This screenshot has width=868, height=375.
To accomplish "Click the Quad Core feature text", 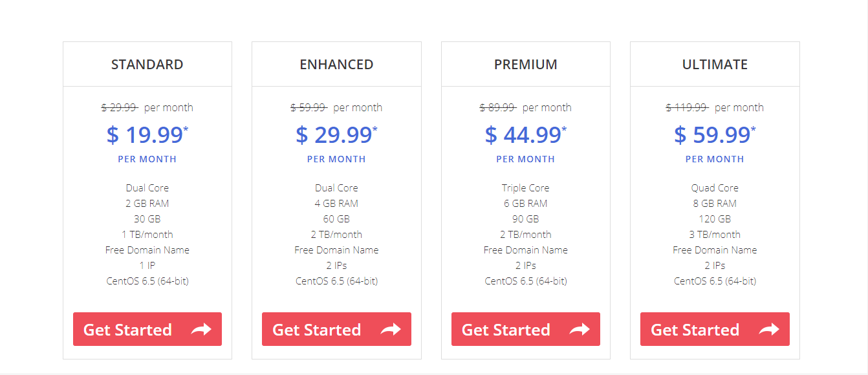I will click(x=715, y=188).
